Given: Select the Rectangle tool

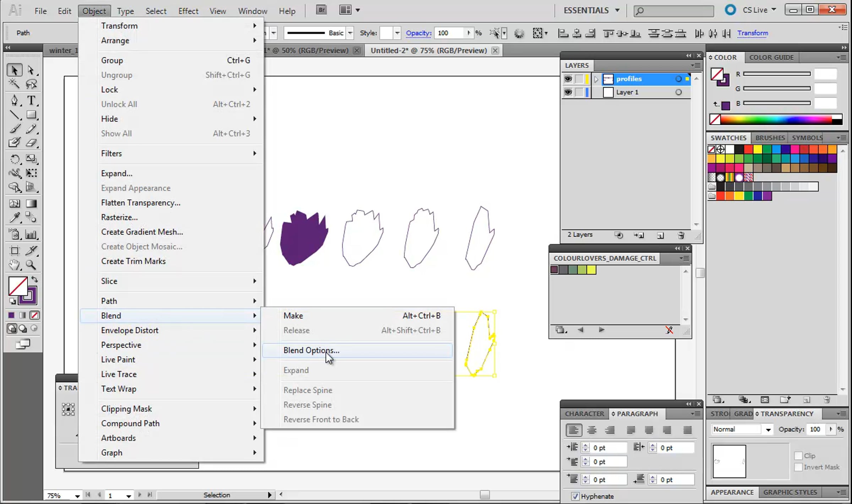Looking at the screenshot, I should [x=31, y=115].
